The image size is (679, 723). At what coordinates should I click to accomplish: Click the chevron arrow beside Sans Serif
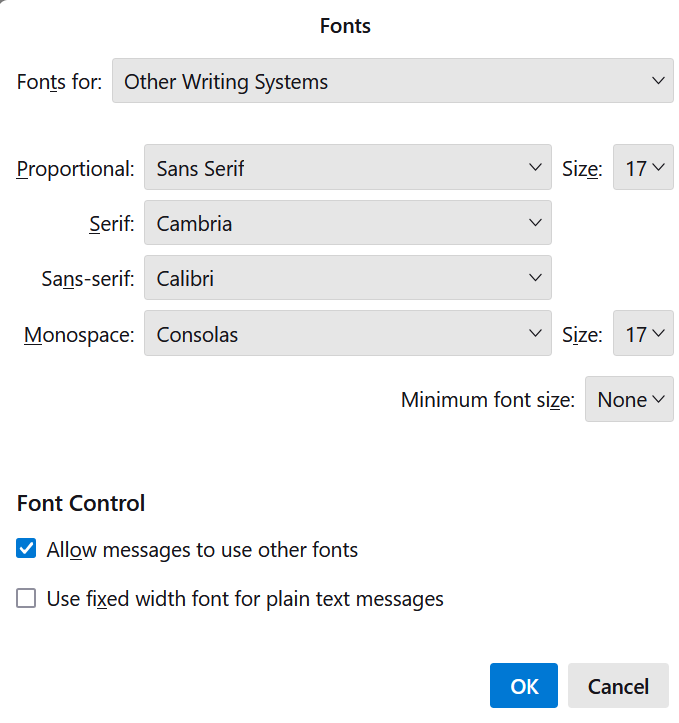(x=535, y=167)
